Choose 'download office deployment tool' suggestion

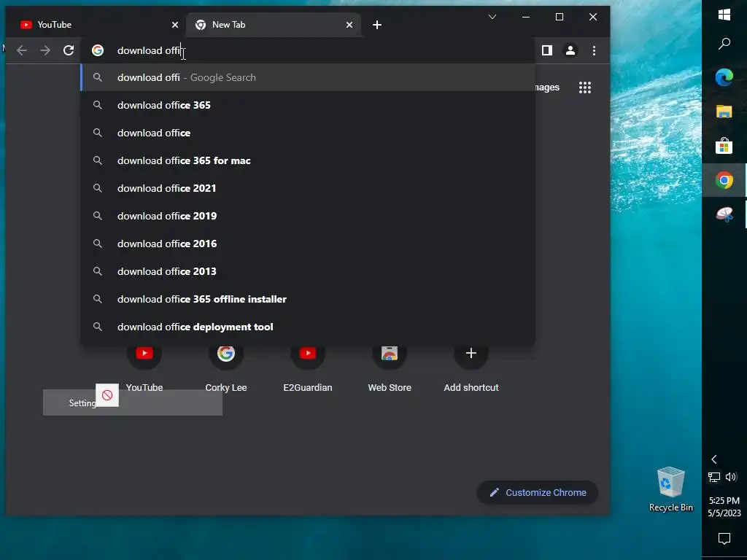pyautogui.click(x=308, y=327)
